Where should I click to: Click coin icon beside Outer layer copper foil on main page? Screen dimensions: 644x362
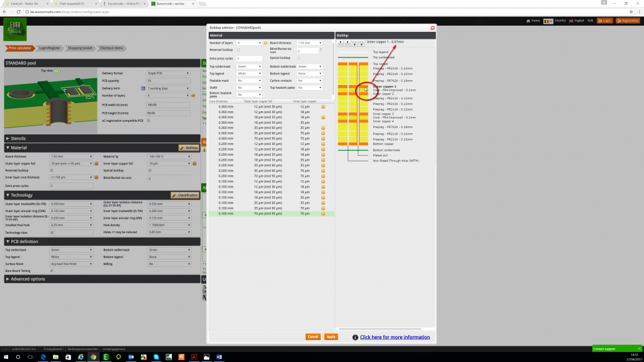(x=96, y=164)
